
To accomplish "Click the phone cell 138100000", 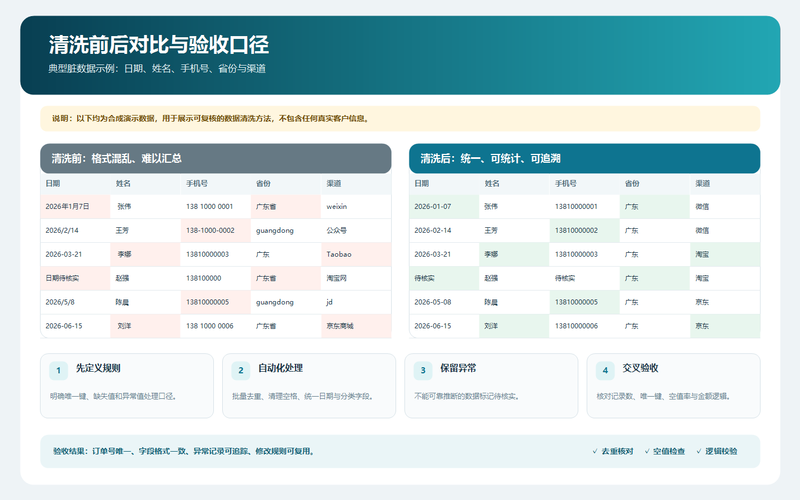I will (216, 278).
